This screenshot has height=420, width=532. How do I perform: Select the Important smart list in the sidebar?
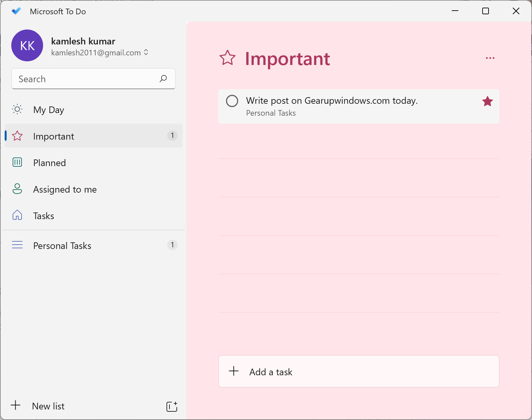click(x=94, y=136)
